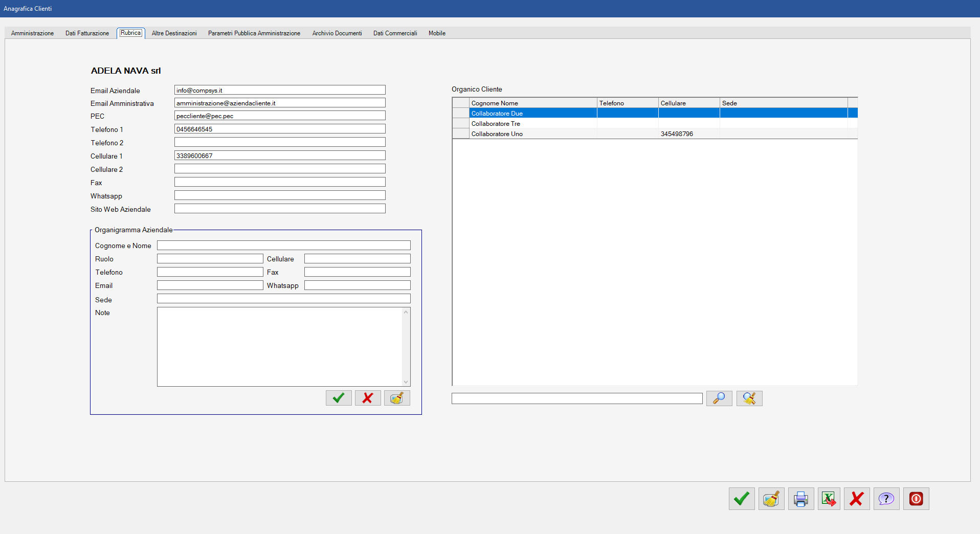Select the Collaboratore Tre row
The image size is (980, 534).
(x=496, y=124)
